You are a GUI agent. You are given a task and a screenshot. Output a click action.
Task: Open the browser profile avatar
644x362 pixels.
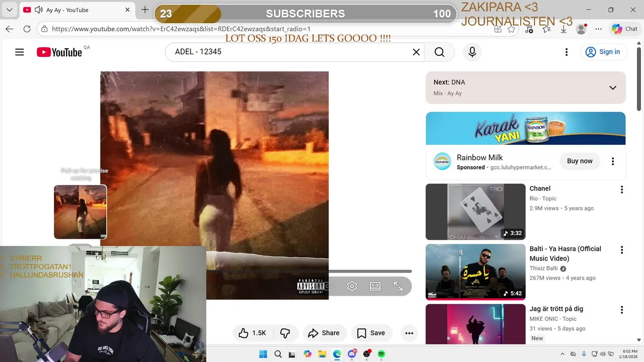click(x=581, y=29)
